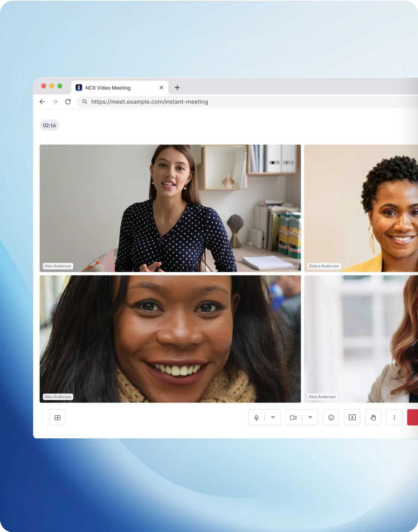
Task: Click the Alex Anderson label on the polka dot blouse video
Action: [x=58, y=266]
